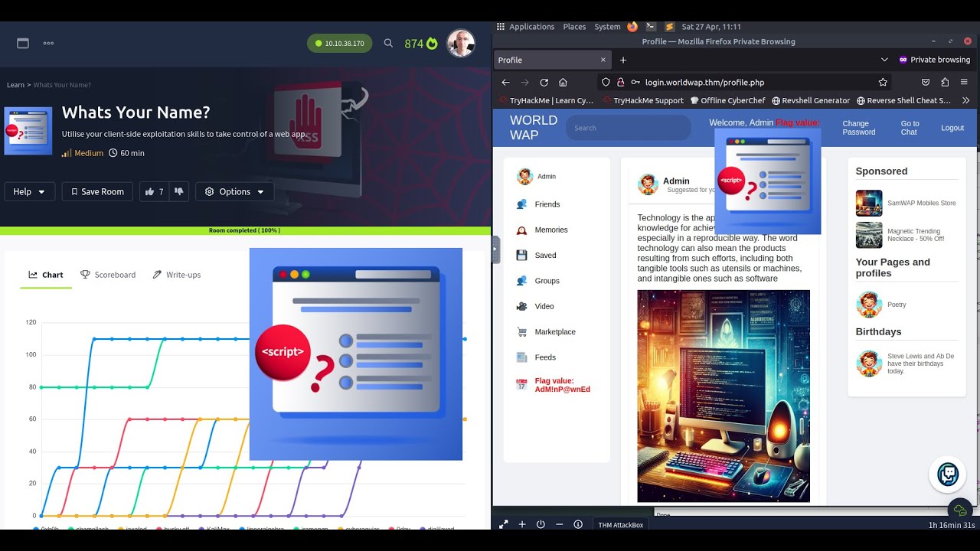
Task: Open TryHackMe Support bookmark
Action: point(643,100)
